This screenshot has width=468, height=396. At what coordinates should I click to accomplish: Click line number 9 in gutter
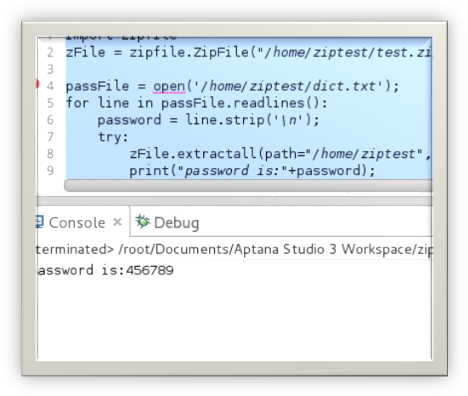coord(50,171)
